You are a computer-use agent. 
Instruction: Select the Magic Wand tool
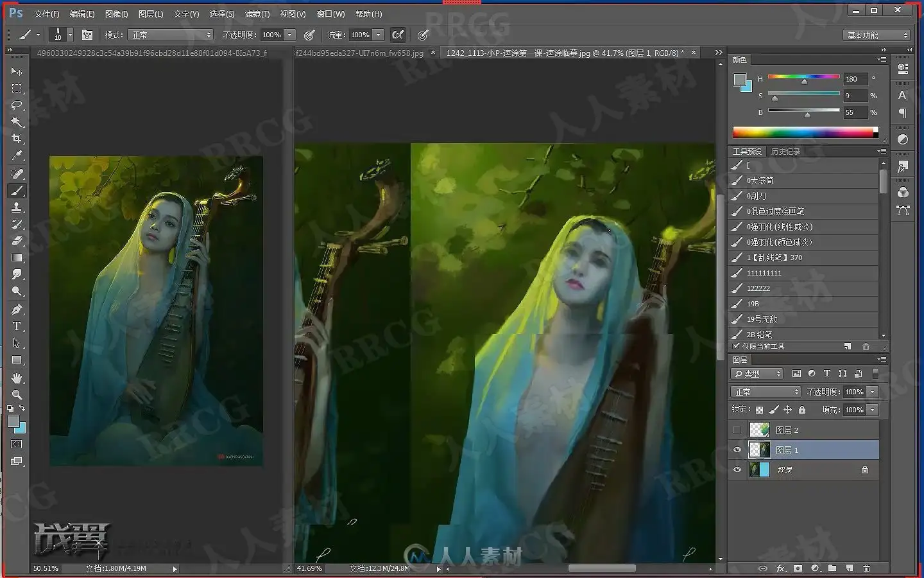tap(17, 121)
